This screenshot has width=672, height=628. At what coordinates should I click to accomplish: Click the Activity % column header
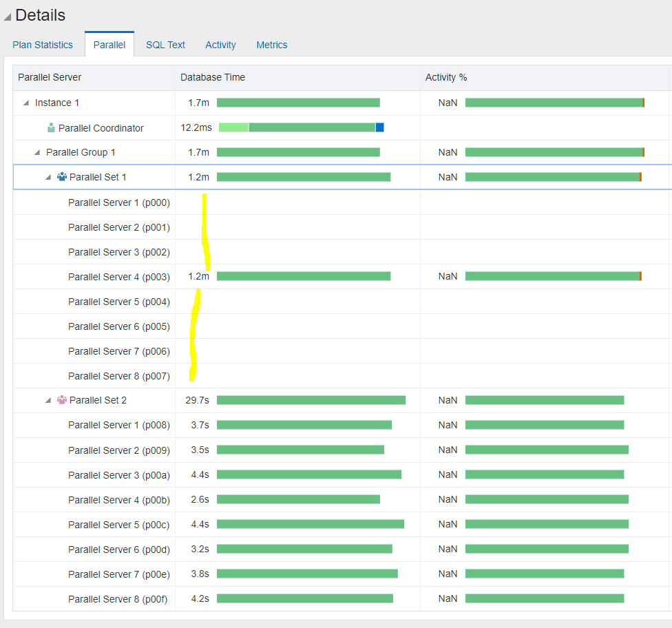click(546, 78)
